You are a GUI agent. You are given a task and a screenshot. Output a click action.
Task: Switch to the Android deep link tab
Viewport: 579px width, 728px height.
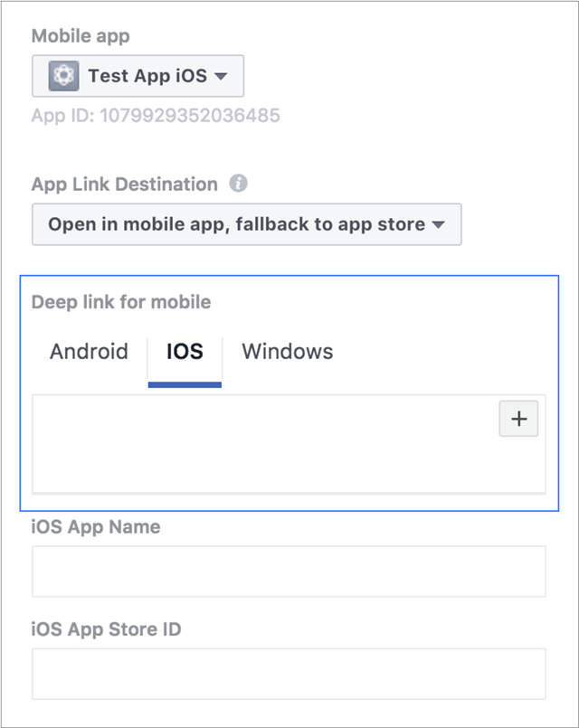coord(88,352)
